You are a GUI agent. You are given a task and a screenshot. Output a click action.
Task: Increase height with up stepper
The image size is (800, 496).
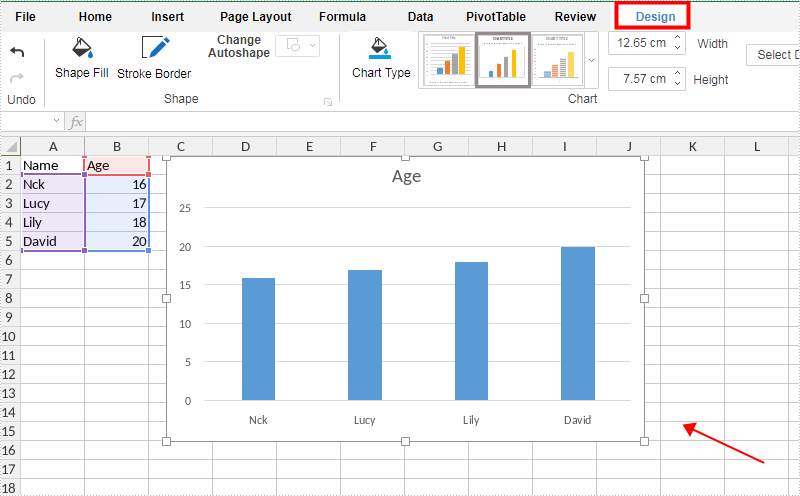tap(678, 73)
